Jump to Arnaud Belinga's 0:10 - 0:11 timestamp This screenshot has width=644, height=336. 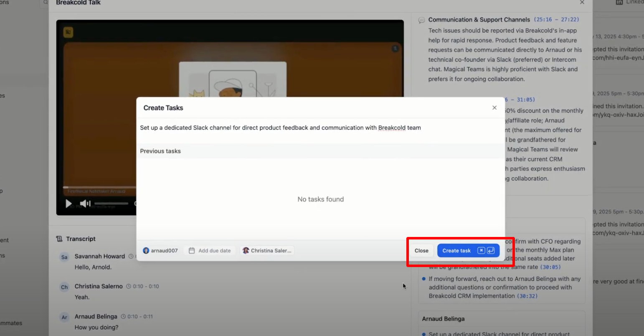(x=139, y=316)
